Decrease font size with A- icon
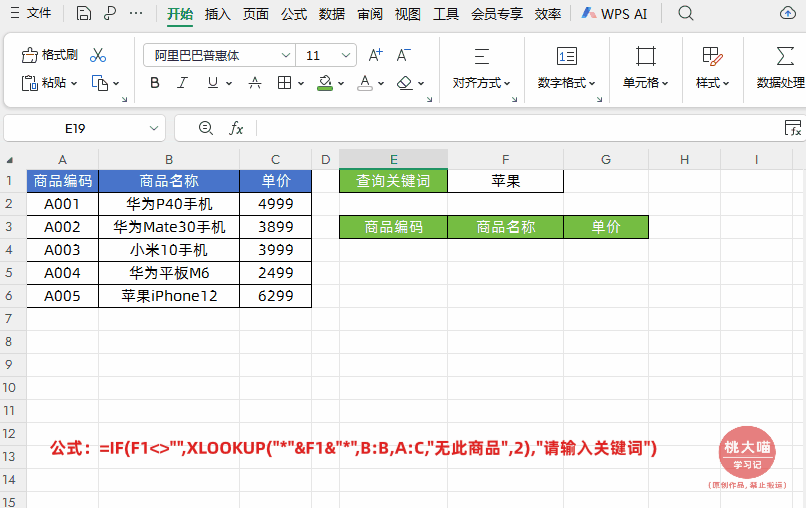Image resolution: width=806 pixels, height=508 pixels. 404,55
